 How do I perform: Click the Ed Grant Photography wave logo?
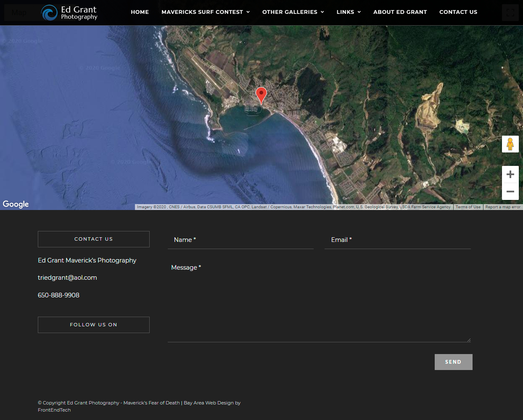50,13
